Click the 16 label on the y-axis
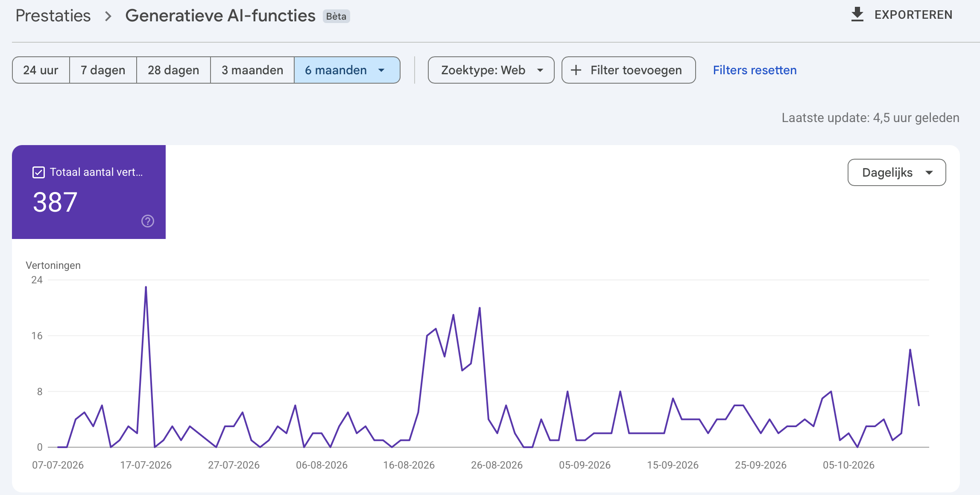 37,336
